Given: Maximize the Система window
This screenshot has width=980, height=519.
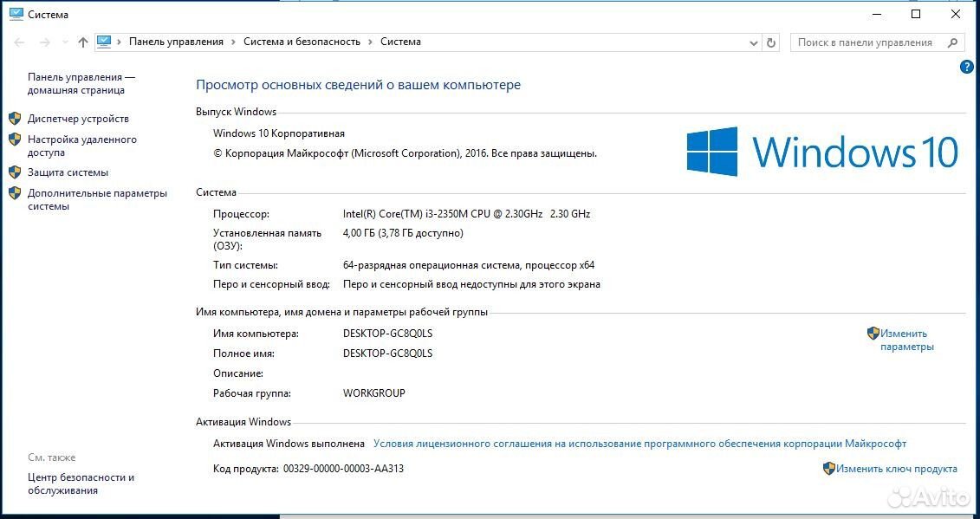Looking at the screenshot, I should [916, 15].
